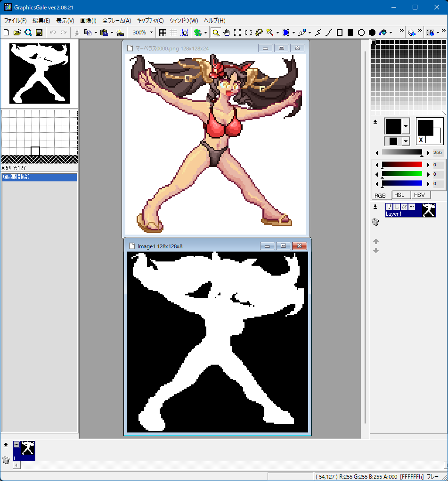448x481 pixels.
Task: Select the Lasso tool
Action: pyautogui.click(x=259, y=32)
